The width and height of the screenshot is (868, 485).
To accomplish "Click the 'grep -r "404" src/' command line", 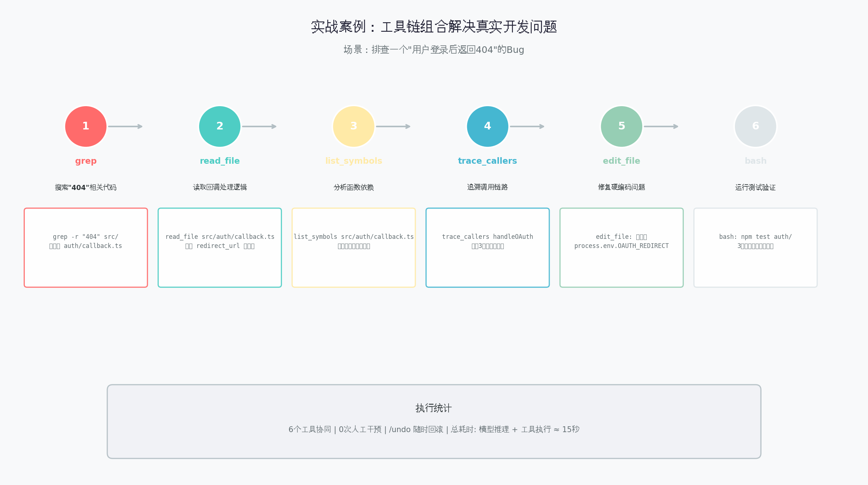I will [x=86, y=237].
